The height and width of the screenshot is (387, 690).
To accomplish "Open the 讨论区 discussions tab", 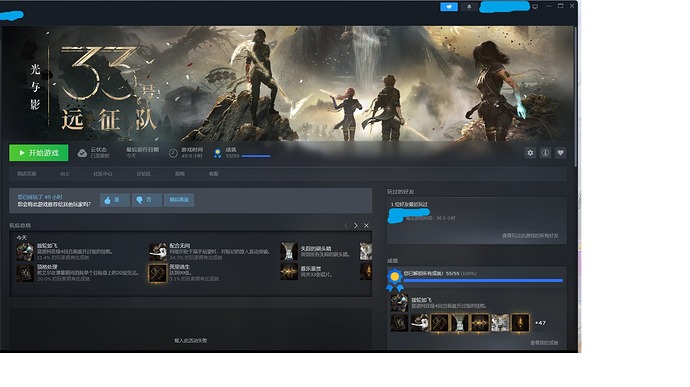I will [143, 174].
